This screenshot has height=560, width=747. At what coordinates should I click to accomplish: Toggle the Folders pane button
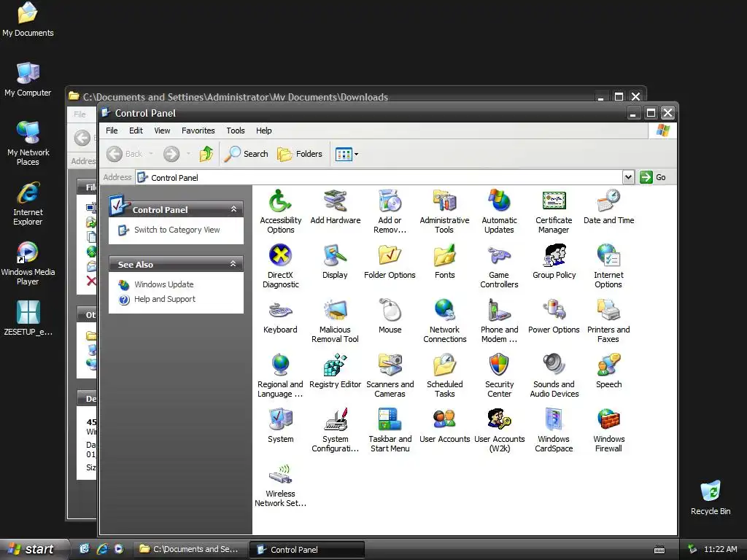(x=300, y=154)
